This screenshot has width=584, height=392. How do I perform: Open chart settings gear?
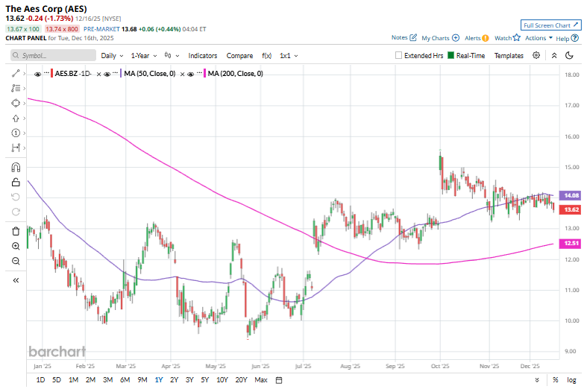pos(536,55)
